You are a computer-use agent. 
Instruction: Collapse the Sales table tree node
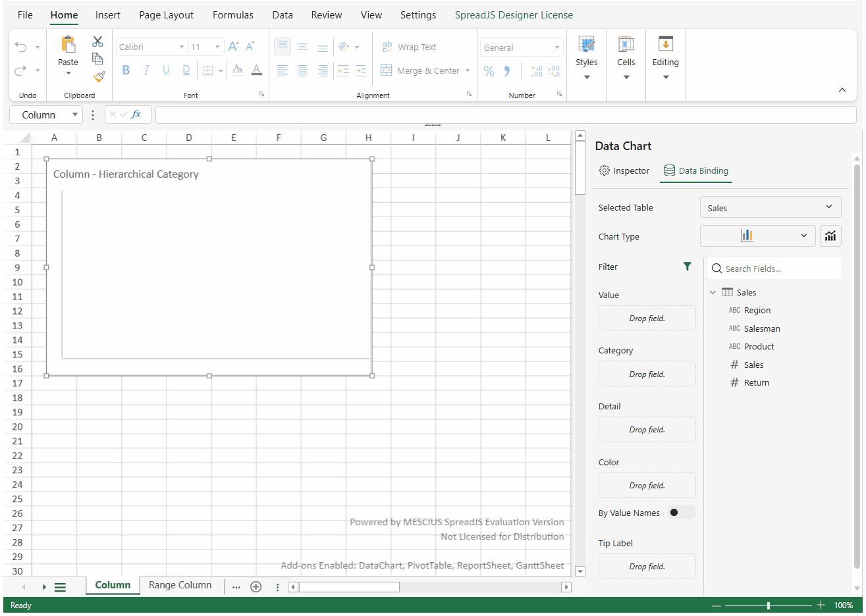point(713,292)
